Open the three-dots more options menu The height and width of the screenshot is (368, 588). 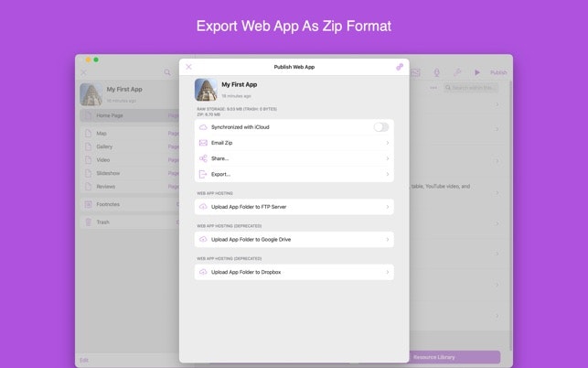(433, 88)
